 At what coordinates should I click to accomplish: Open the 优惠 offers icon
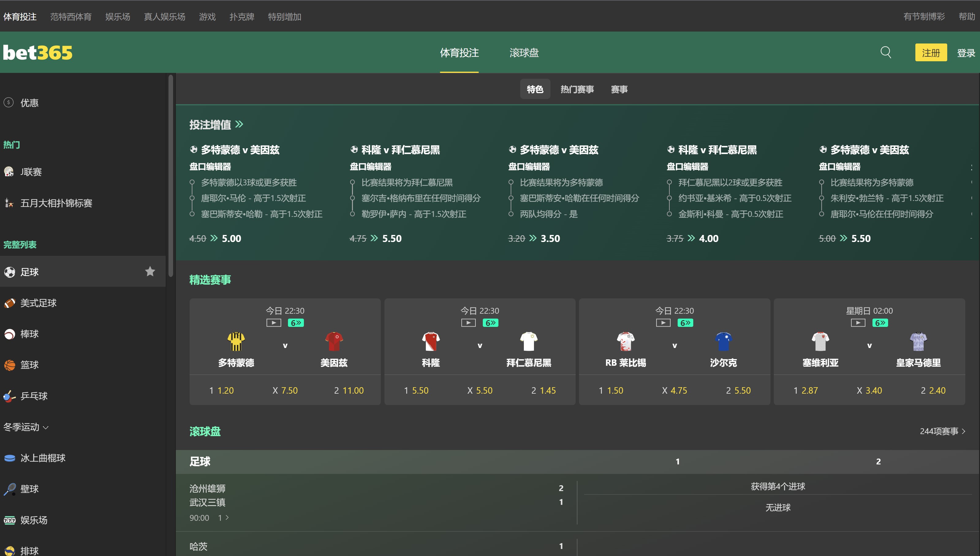(8, 102)
